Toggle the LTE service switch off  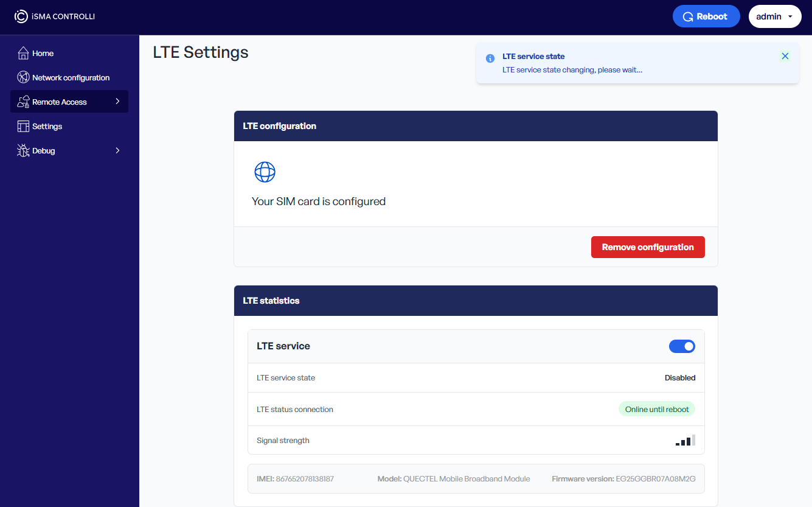tap(682, 346)
